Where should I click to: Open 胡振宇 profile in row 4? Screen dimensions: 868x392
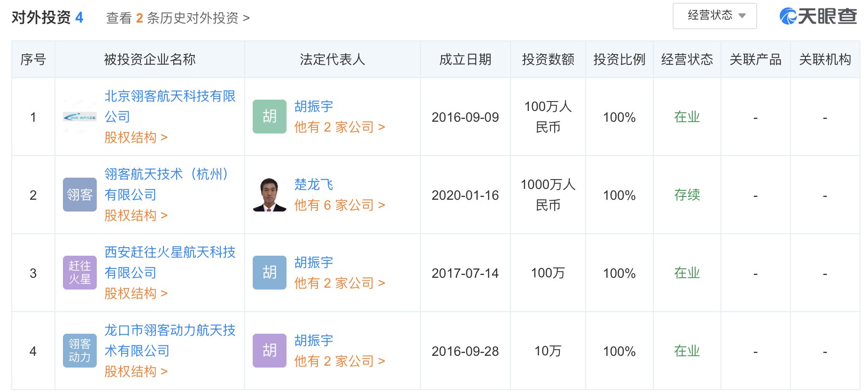314,340
